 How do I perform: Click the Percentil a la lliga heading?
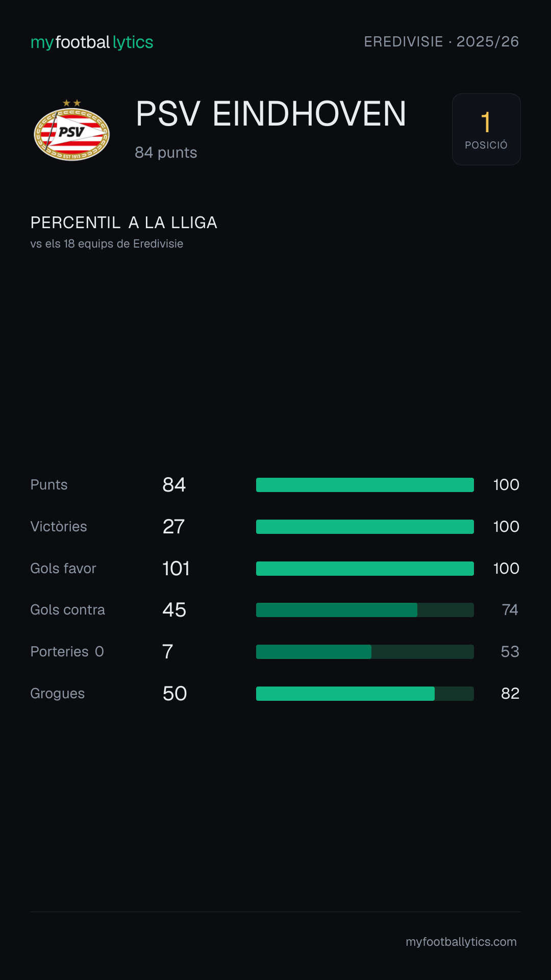coord(124,223)
